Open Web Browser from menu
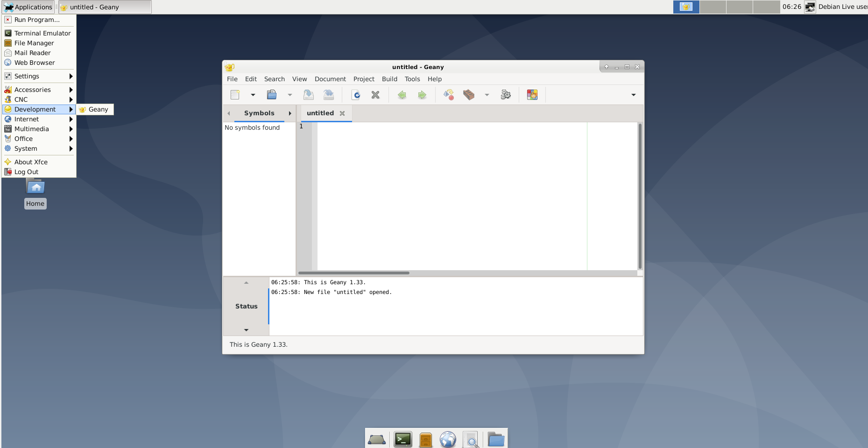This screenshot has height=448, width=868. (39, 63)
